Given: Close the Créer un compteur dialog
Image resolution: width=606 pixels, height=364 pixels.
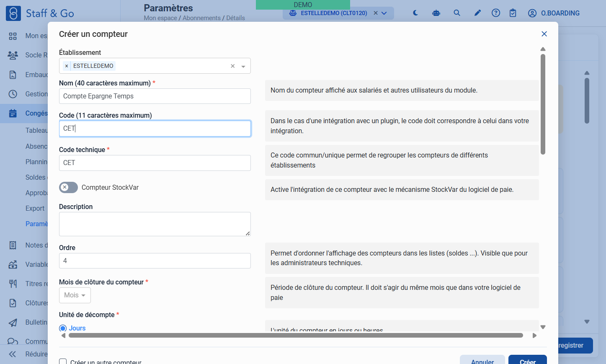Looking at the screenshot, I should [x=544, y=34].
